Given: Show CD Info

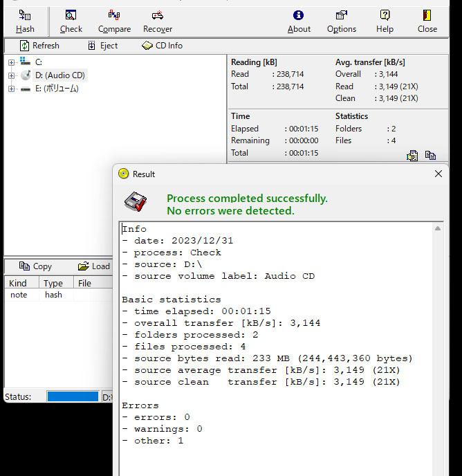Looking at the screenshot, I should point(163,46).
